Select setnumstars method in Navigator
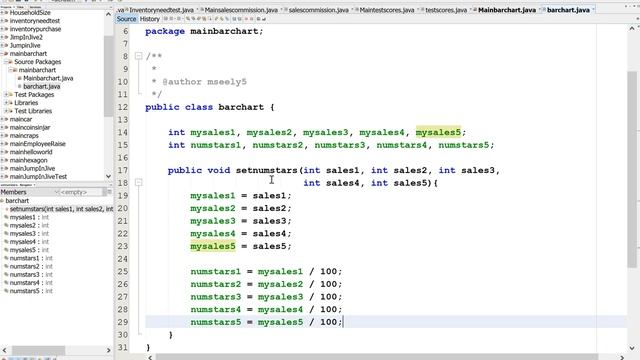The width and height of the screenshot is (640, 360). click(x=61, y=209)
